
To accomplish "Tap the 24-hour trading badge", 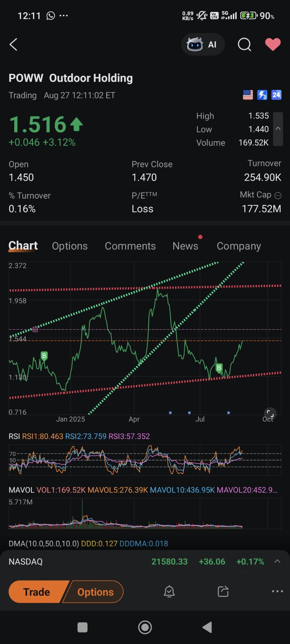I will click(276, 95).
